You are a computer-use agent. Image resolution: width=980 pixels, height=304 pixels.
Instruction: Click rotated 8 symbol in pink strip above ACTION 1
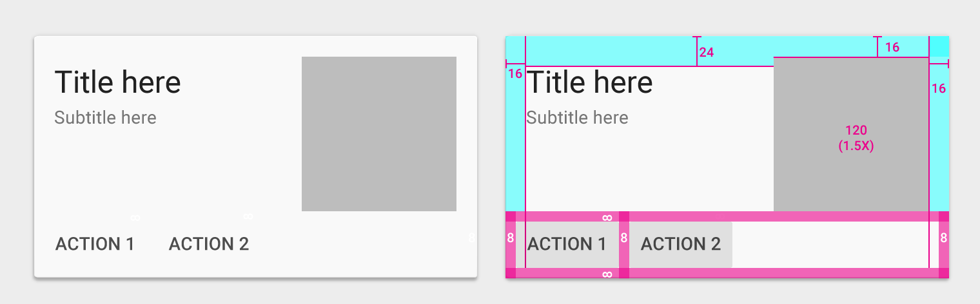click(x=607, y=218)
